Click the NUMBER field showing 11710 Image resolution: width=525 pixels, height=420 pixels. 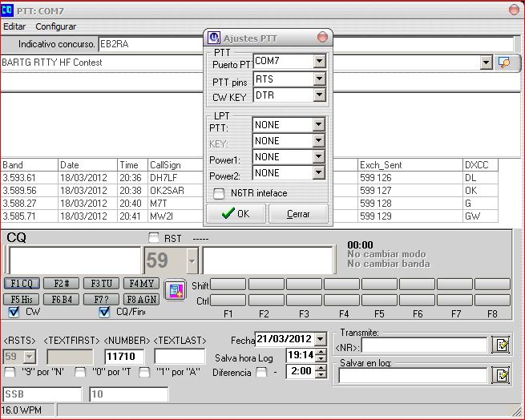point(124,357)
